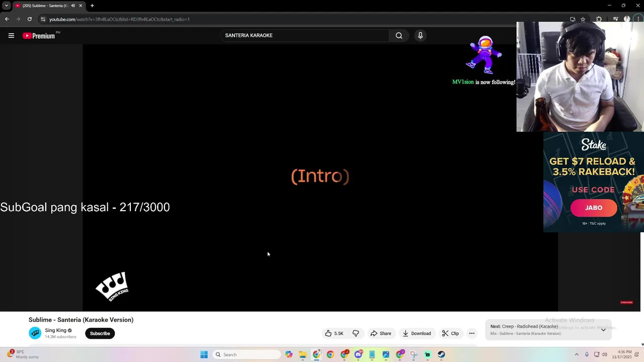Image resolution: width=644 pixels, height=362 pixels.
Task: Subscribe to the Sing King channel
Action: 100,333
